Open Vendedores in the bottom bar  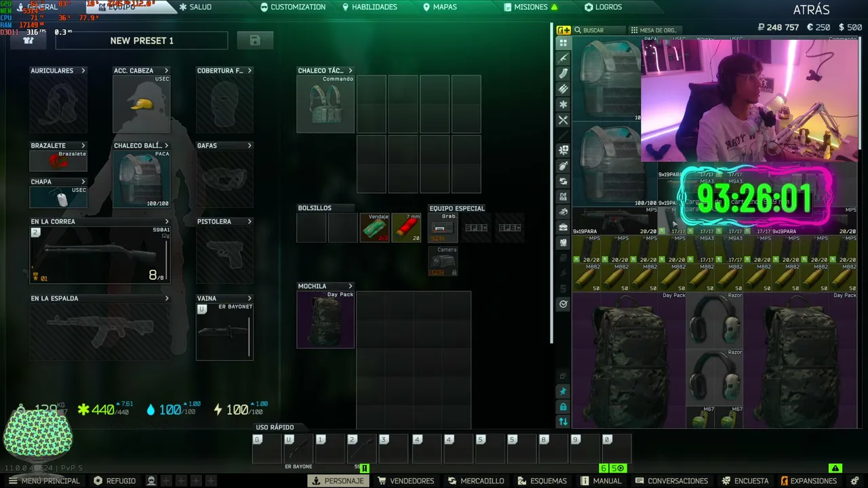tap(406, 481)
